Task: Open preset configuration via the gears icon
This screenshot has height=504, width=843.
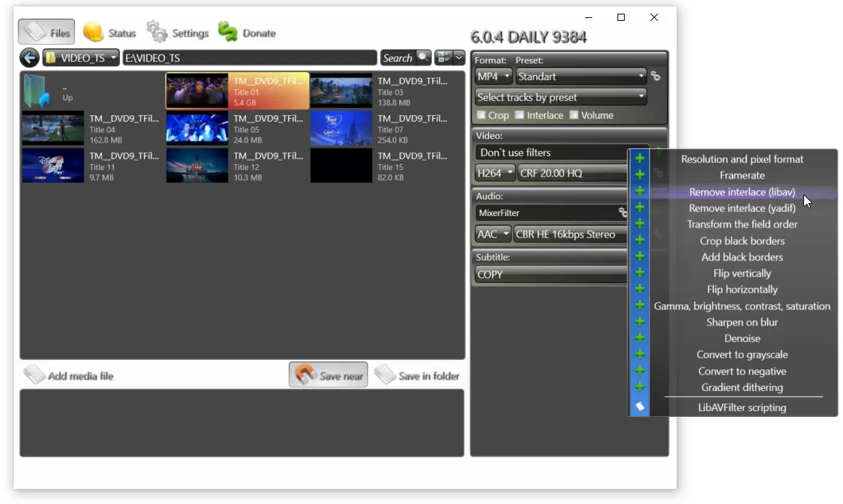Action: tap(656, 76)
